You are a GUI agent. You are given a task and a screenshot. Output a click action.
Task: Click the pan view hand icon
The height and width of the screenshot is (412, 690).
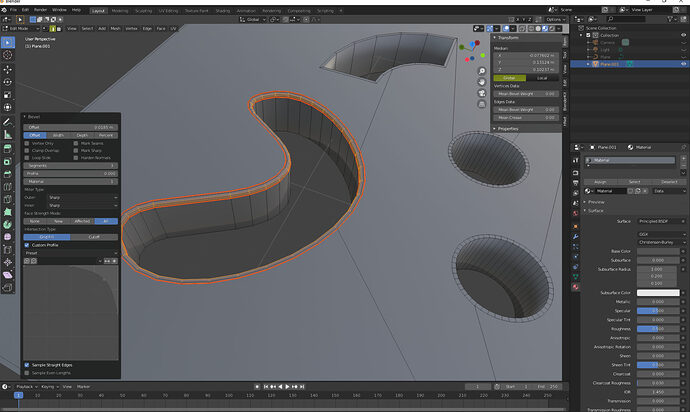[x=482, y=82]
